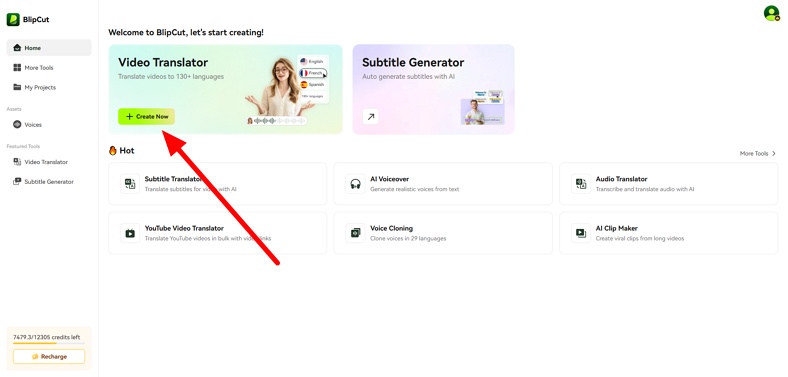This screenshot has width=788, height=377.
Task: Open More Tools in the sidebar
Action: (49, 67)
